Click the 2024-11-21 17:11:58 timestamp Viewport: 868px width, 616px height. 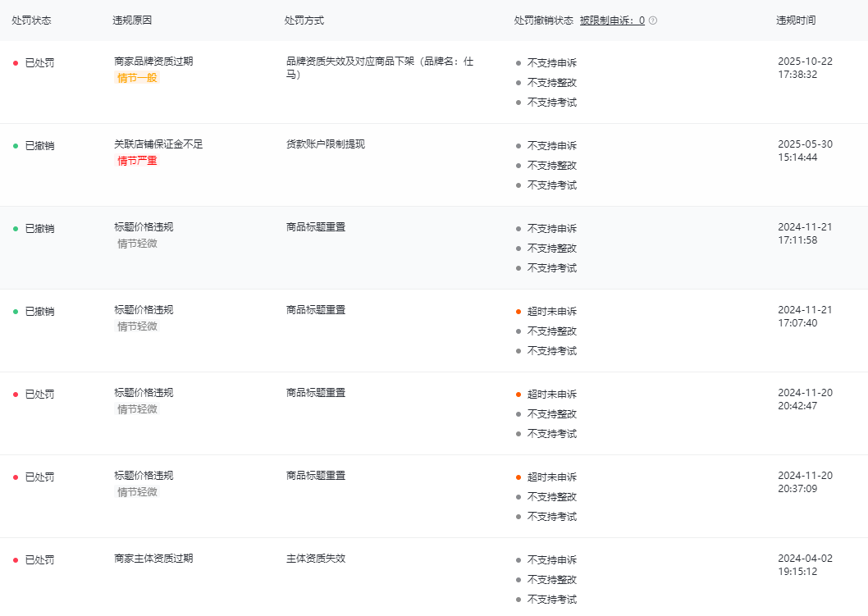point(805,234)
